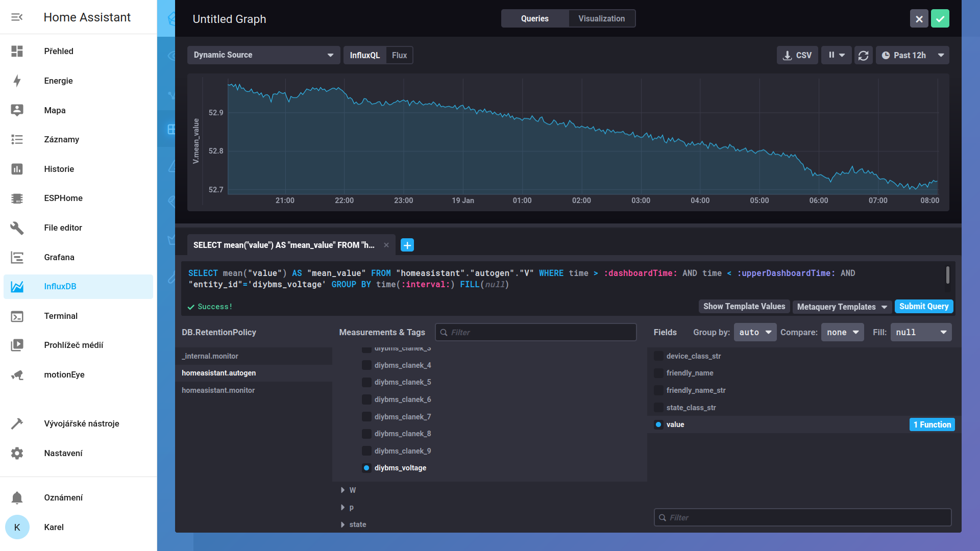Screen dimensions: 980x551
Task: Discard graph changes with X button
Action: click(x=919, y=19)
